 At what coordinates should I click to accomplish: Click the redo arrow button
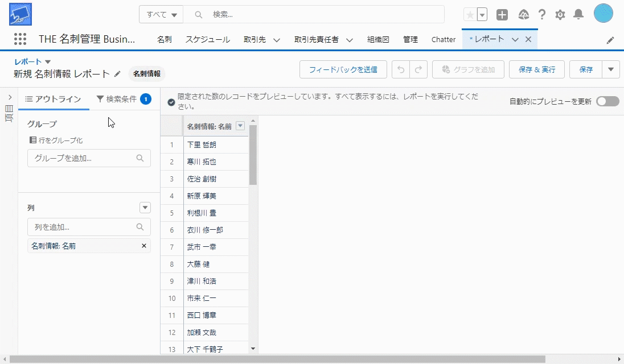tap(418, 69)
